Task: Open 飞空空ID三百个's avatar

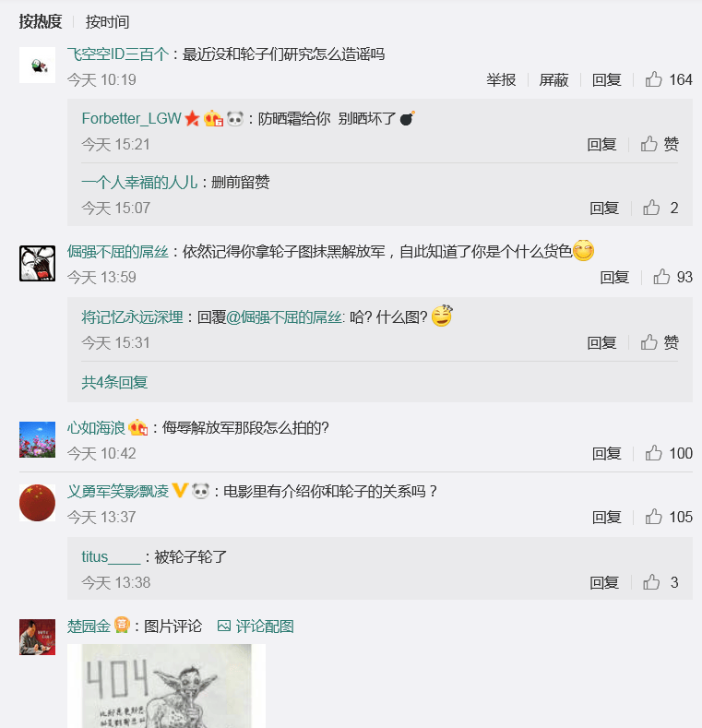Action: pyautogui.click(x=37, y=65)
